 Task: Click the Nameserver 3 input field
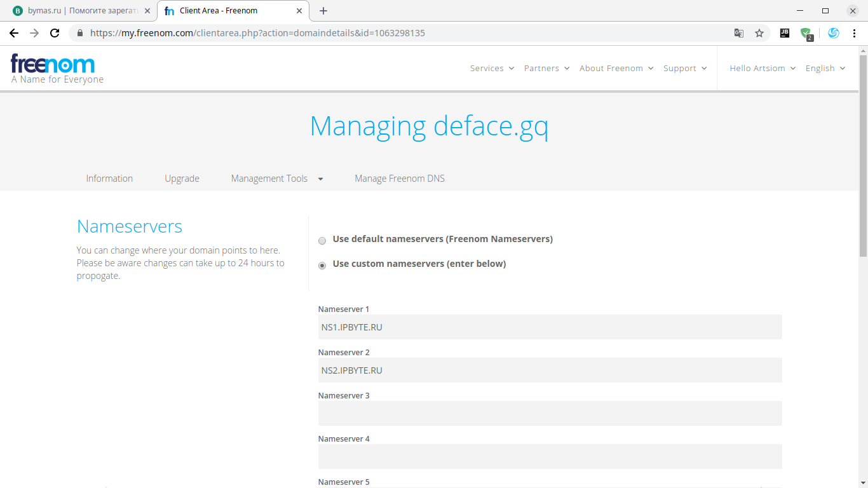[x=550, y=414]
